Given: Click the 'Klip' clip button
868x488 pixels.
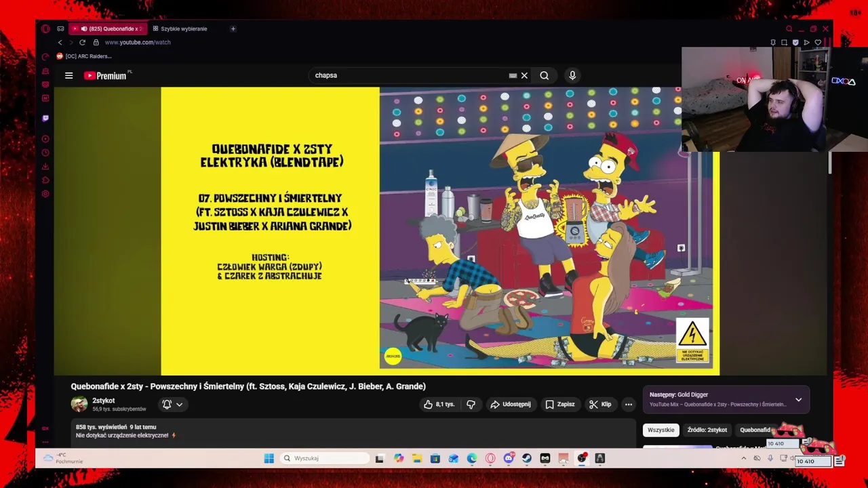Looking at the screenshot, I should (600, 404).
